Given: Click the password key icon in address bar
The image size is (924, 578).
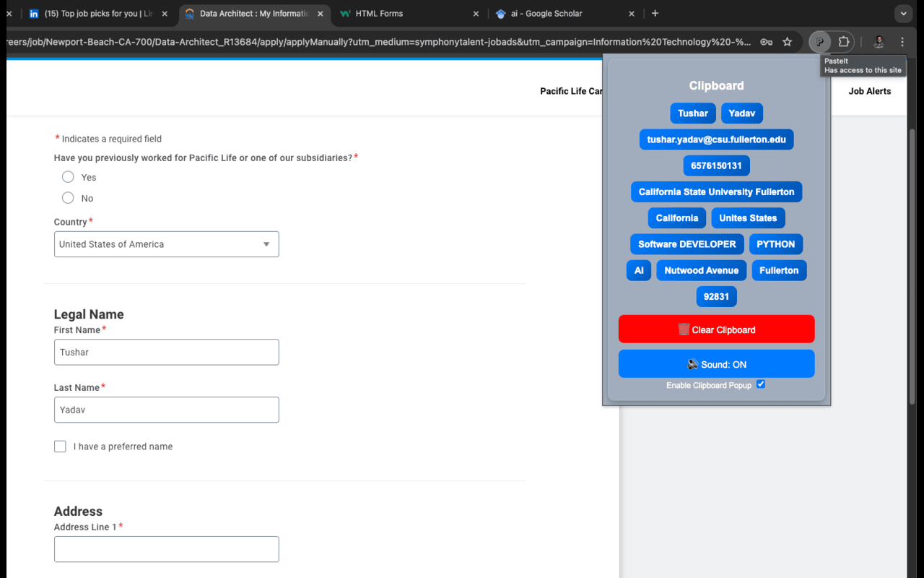Looking at the screenshot, I should tap(766, 42).
